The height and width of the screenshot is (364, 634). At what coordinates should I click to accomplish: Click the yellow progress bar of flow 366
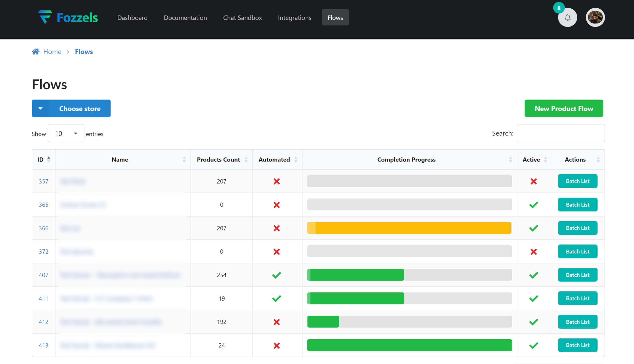click(409, 228)
